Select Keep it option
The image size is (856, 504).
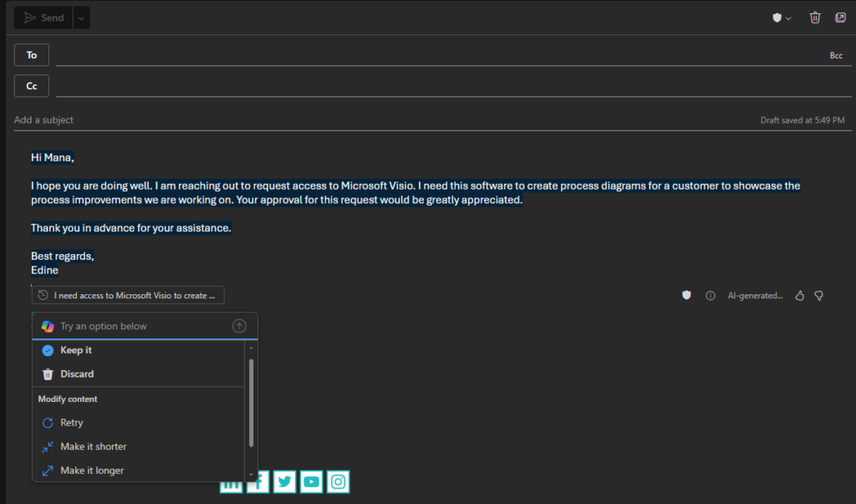click(x=139, y=350)
